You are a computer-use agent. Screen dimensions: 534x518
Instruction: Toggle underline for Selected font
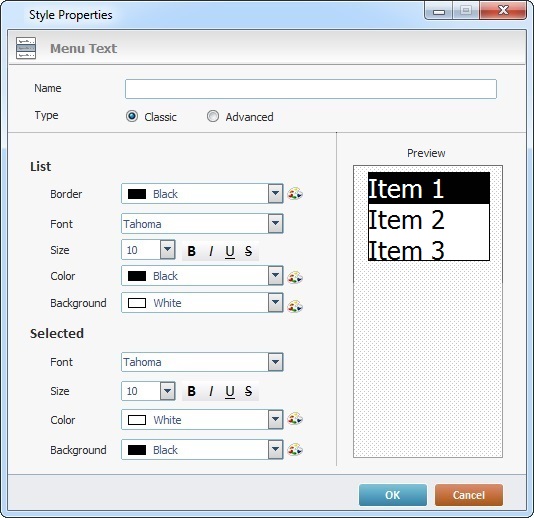pos(230,391)
